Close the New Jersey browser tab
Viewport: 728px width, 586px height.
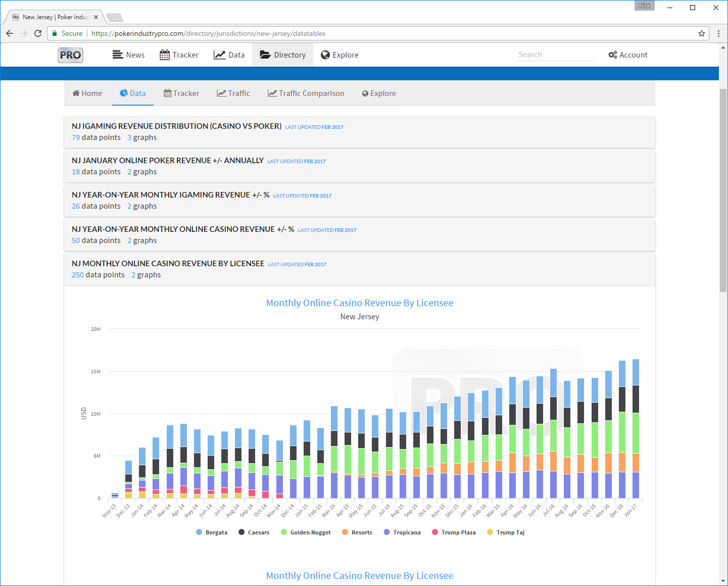(96, 17)
